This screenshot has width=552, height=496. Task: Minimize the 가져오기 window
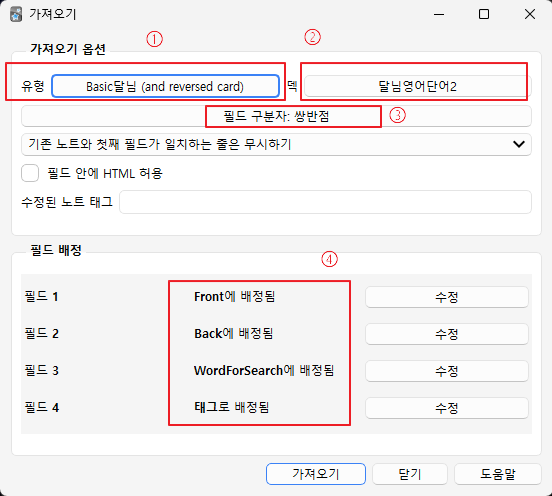point(439,14)
